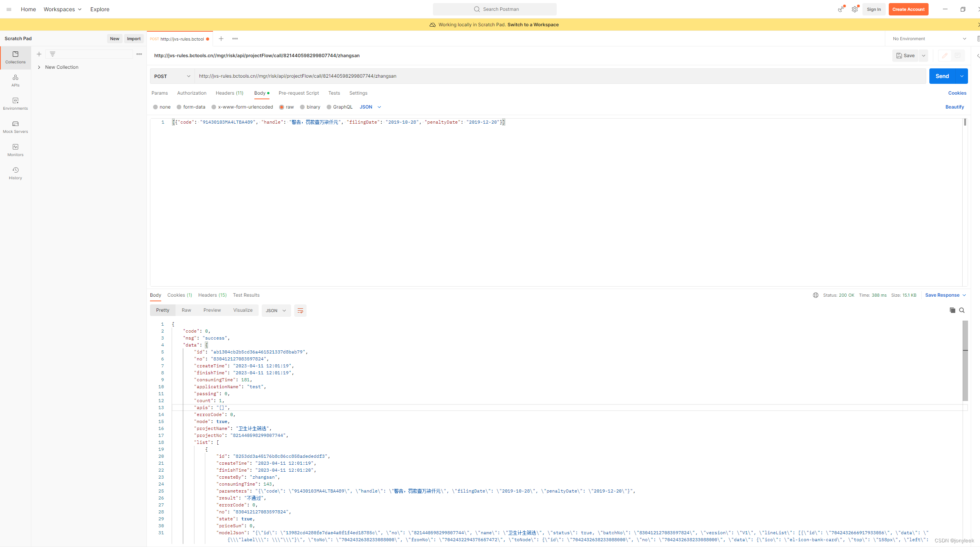Switch to Pre-request Script tab
Screen dimensions: 980x547
click(298, 93)
